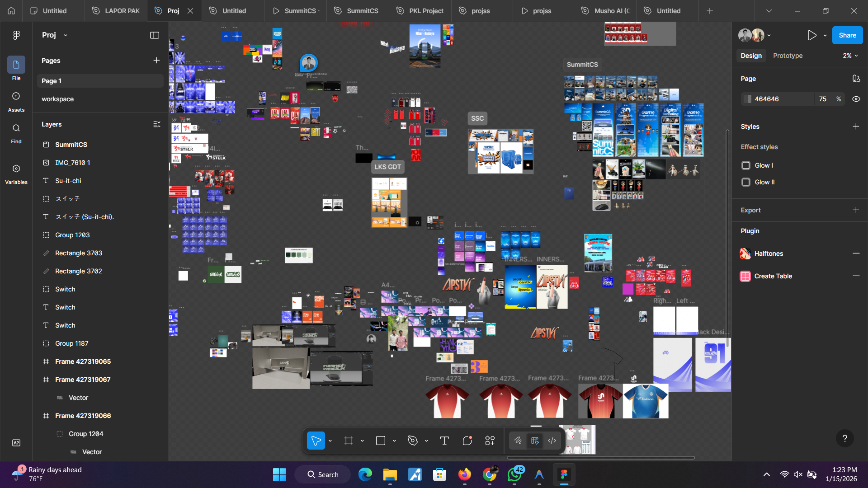Switch to Dev Mode with the code icon
868x488 pixels.
click(x=552, y=440)
